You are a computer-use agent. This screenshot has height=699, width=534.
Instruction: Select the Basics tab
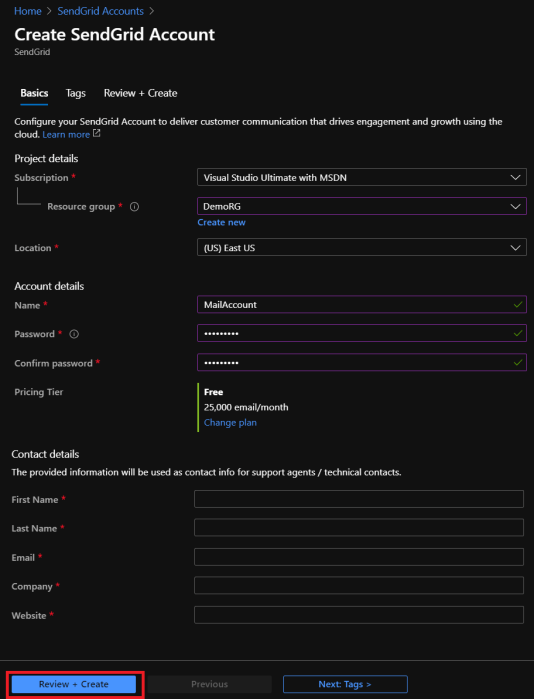click(x=34, y=93)
